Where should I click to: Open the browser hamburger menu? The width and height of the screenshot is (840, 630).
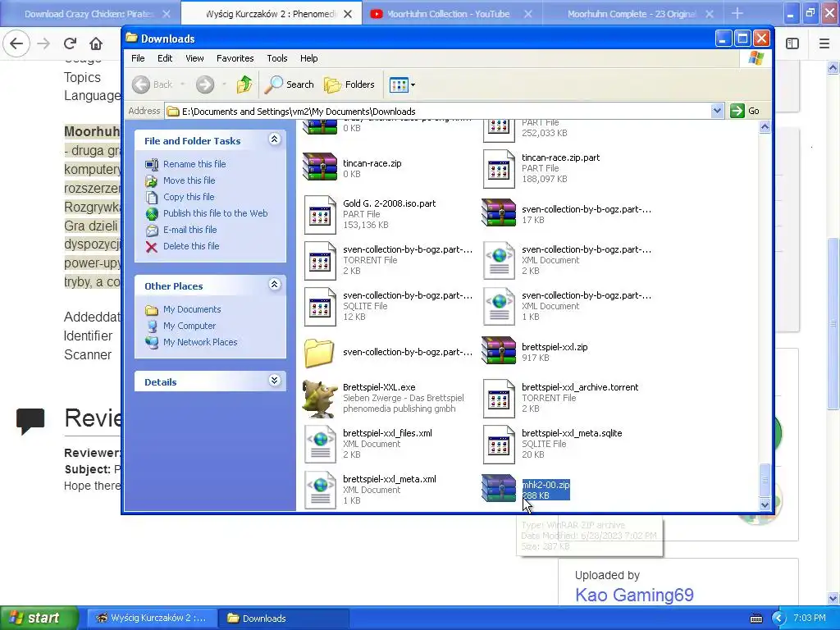[824, 43]
